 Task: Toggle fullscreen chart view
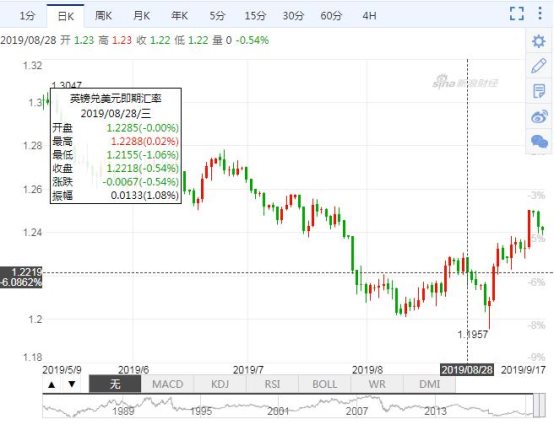pyautogui.click(x=517, y=14)
